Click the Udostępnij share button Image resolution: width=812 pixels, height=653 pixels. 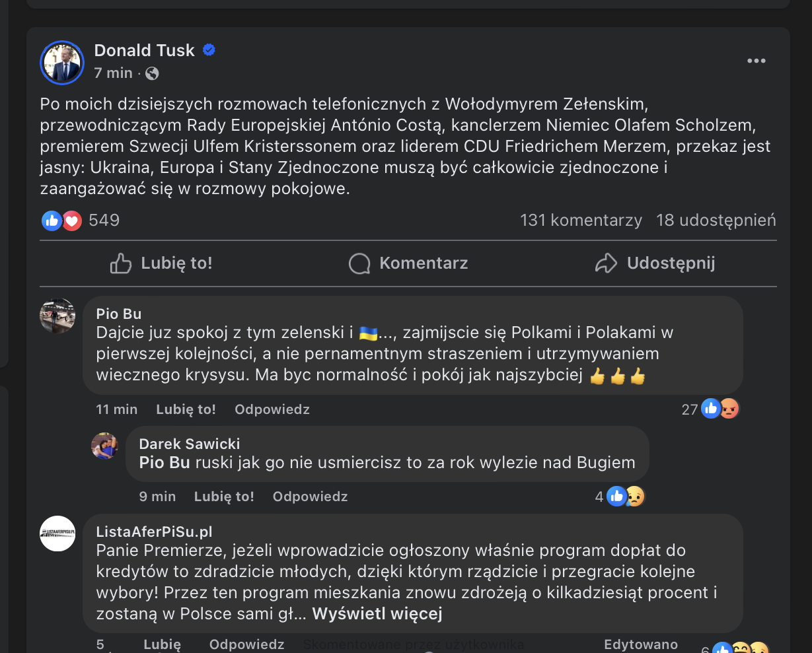[655, 263]
